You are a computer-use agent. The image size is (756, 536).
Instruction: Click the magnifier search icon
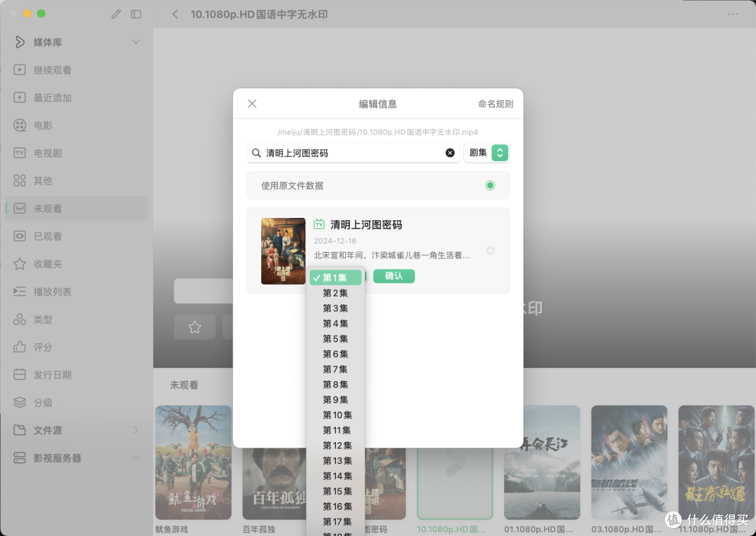coord(256,153)
